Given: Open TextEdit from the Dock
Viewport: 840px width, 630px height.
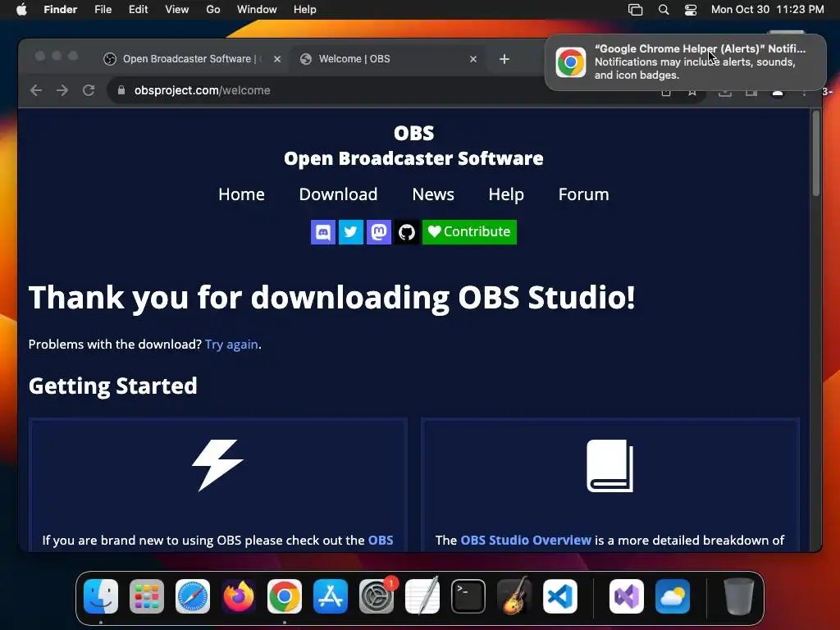Looking at the screenshot, I should point(422,596).
